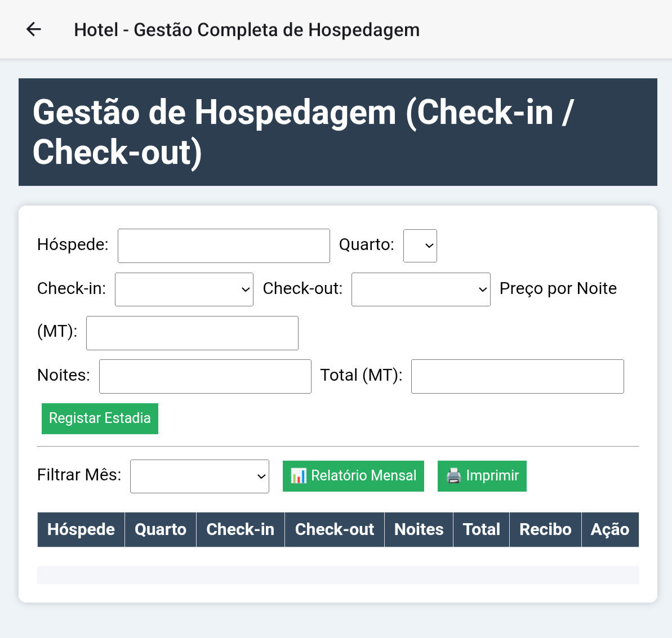The image size is (672, 638).
Task: Click the Total (MT) input field
Action: [x=517, y=376]
